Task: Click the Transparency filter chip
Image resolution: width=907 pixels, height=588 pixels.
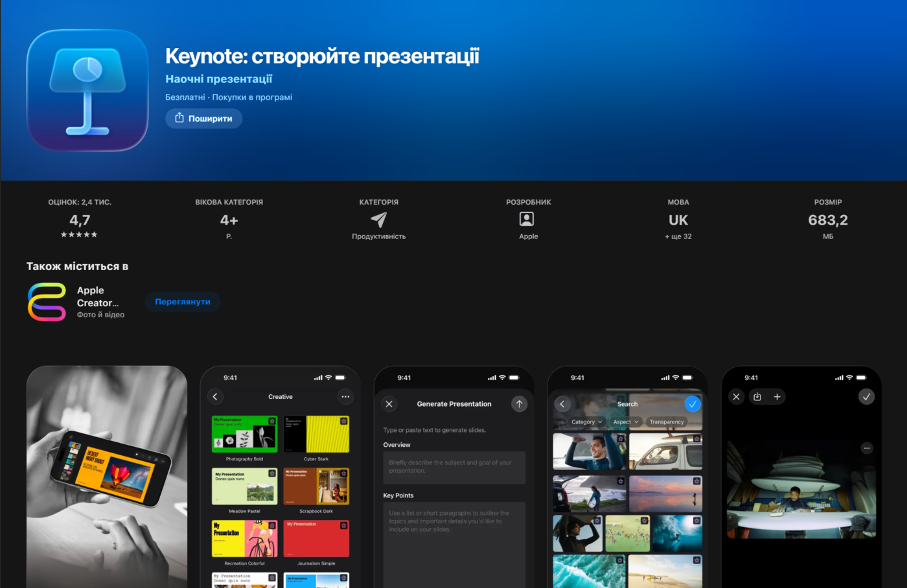Action: pyautogui.click(x=667, y=422)
